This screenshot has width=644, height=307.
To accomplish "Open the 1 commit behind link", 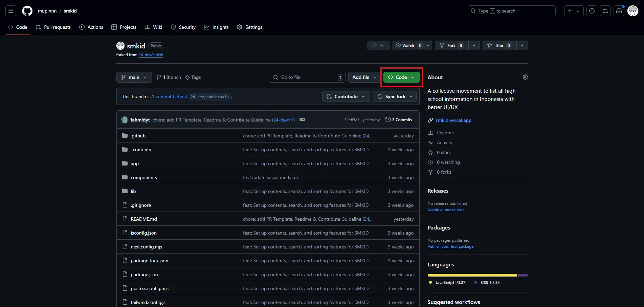I will click(x=170, y=96).
